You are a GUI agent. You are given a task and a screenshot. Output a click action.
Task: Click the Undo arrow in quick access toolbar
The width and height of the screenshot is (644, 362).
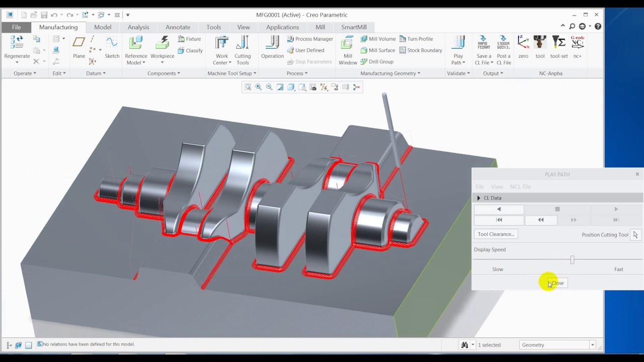pos(54,15)
